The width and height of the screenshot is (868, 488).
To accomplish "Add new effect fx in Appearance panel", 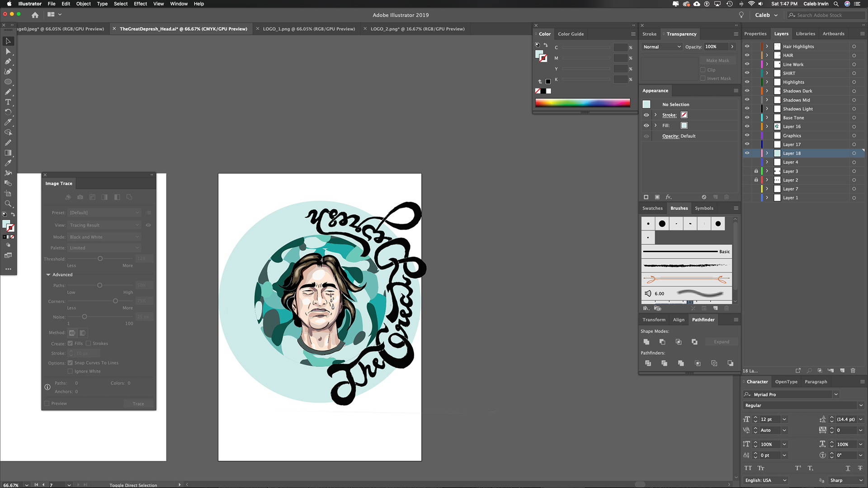I will click(x=669, y=197).
